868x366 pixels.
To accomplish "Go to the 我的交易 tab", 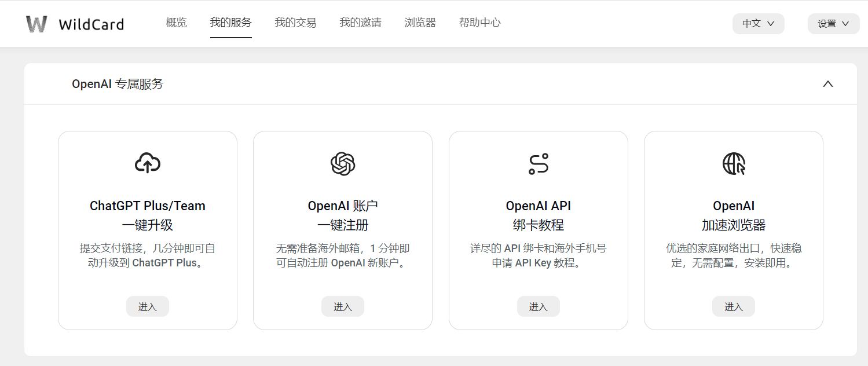I will click(x=296, y=23).
